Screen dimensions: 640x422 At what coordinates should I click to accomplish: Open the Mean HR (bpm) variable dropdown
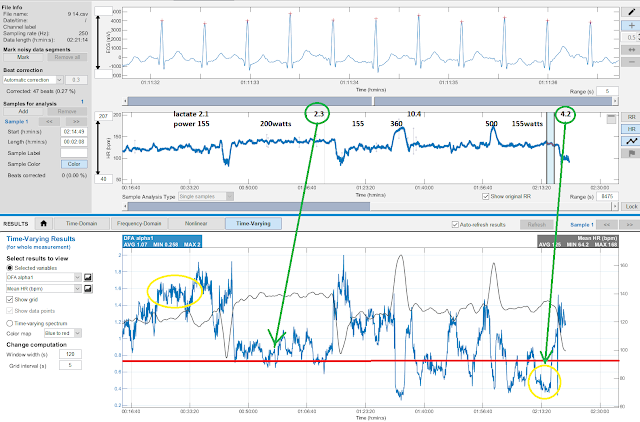click(x=44, y=289)
